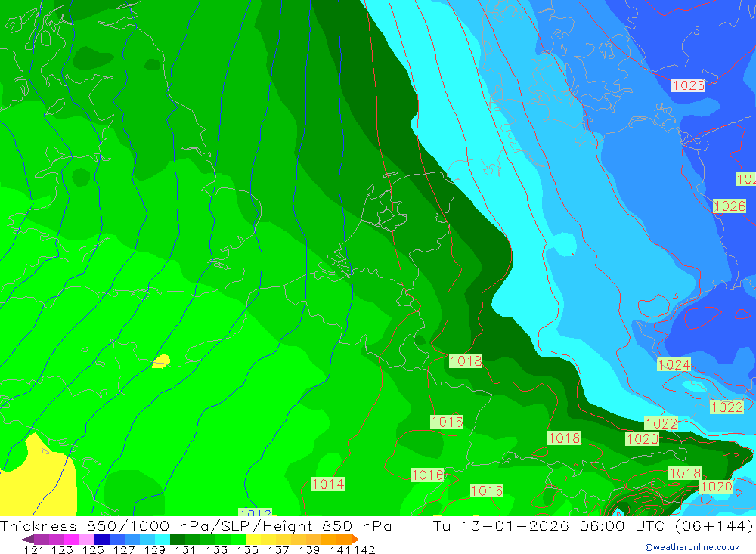This screenshot has height=554, width=756.
Task: Click the legend value 121
Action: 34,549
